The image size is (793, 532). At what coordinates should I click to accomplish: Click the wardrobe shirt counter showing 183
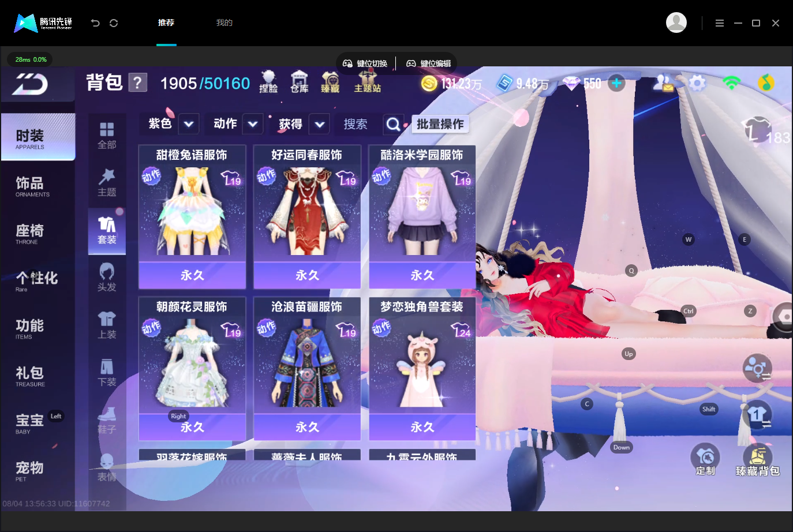pos(766,131)
